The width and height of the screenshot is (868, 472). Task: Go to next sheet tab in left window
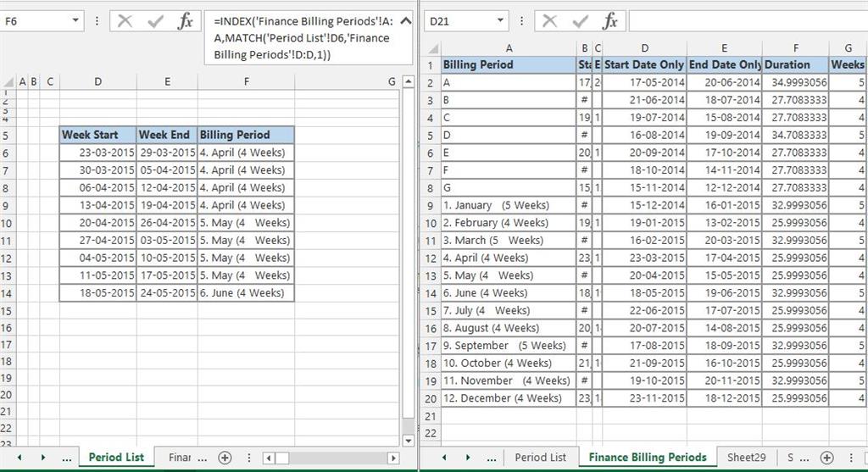(43, 458)
